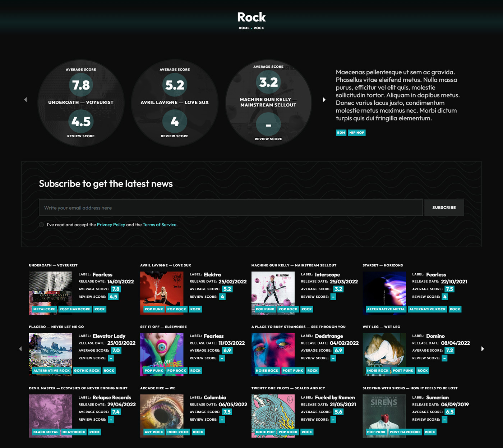Select the Hip Hop genre tag

[x=357, y=133]
